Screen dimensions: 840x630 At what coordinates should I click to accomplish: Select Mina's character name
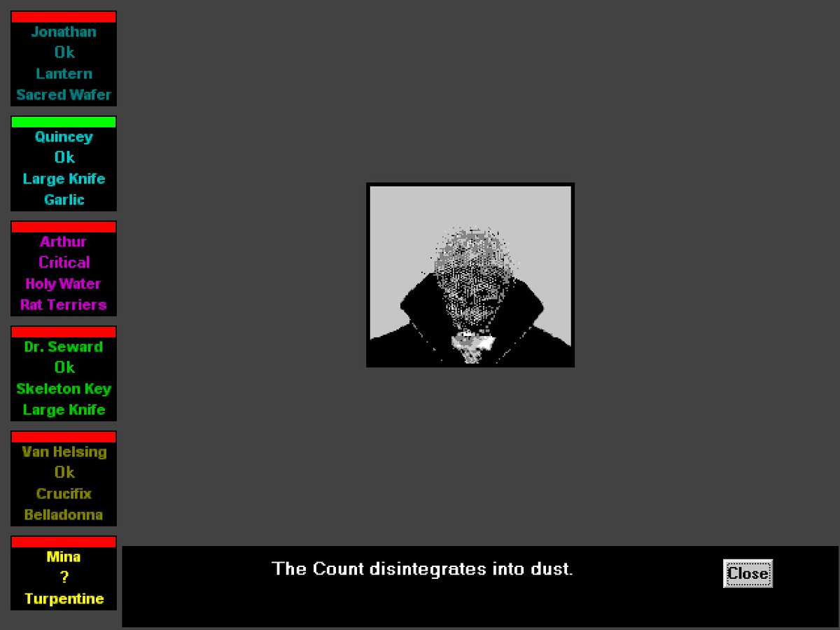pos(64,556)
